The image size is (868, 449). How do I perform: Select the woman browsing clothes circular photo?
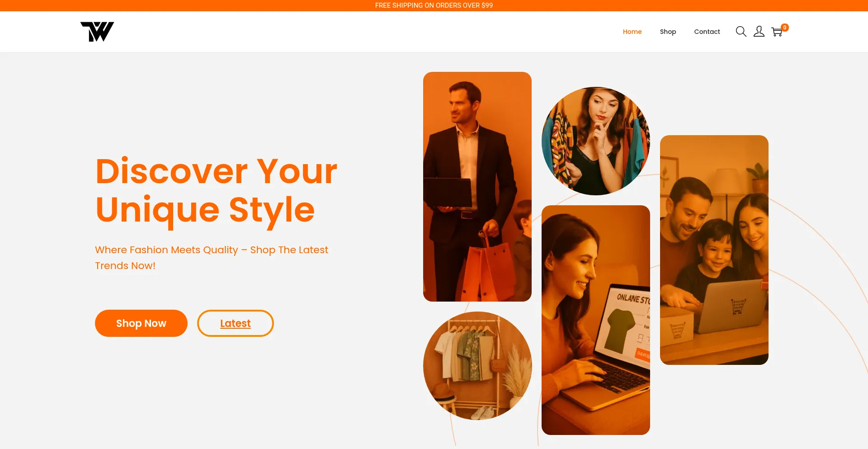[596, 141]
